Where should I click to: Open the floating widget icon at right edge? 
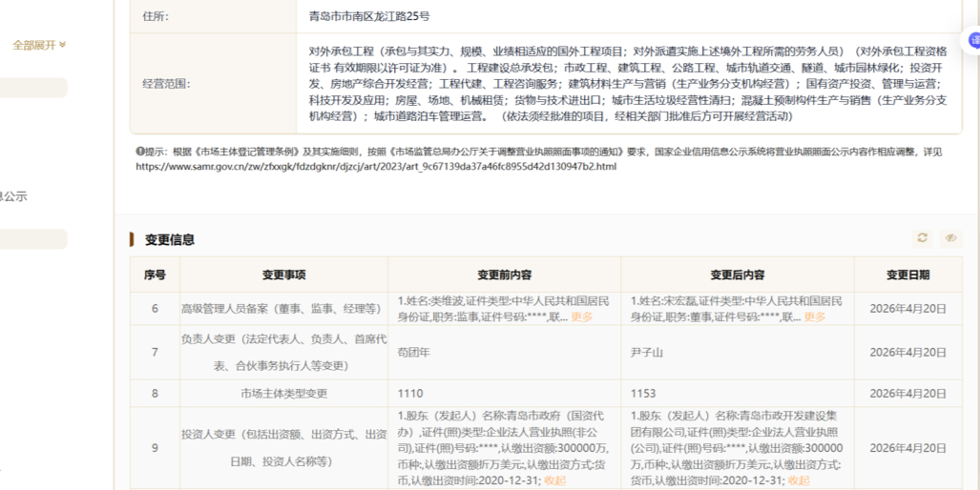[974, 41]
